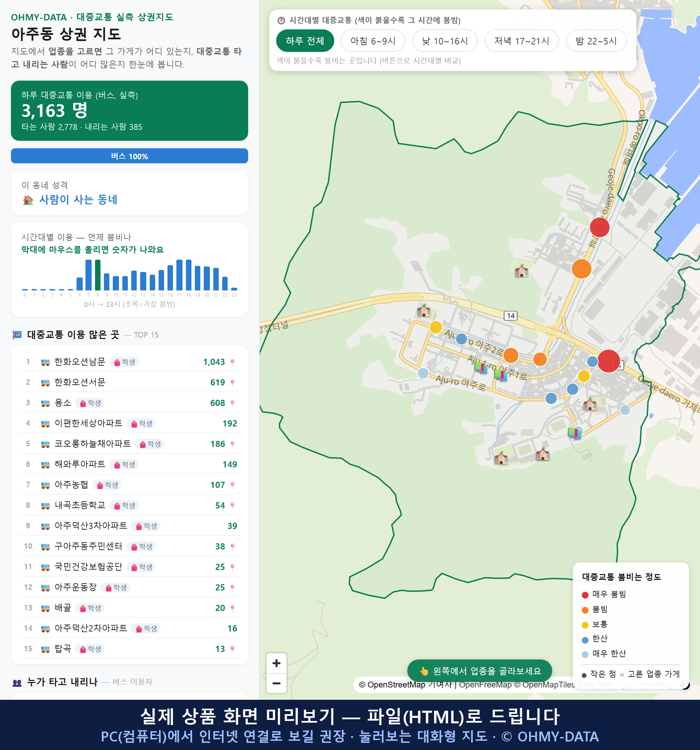Image resolution: width=700 pixels, height=750 pixels.
Task: Click the 버스 100% share bar
Action: coord(130,156)
